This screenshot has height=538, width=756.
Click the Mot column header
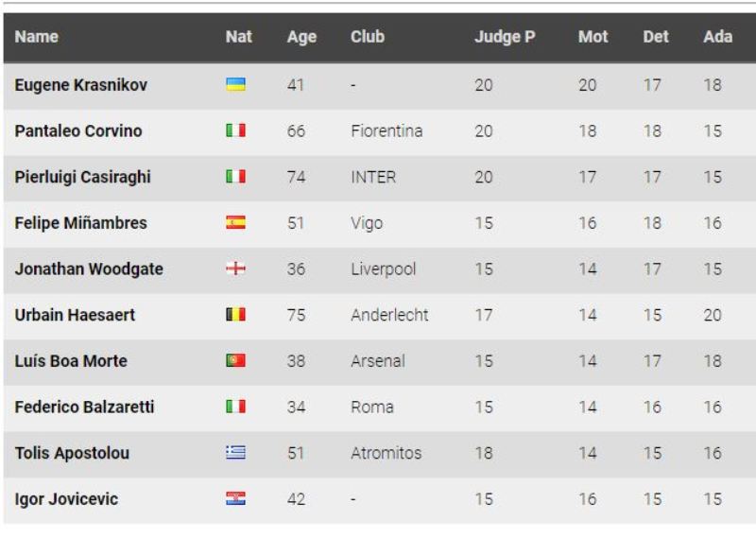point(593,38)
